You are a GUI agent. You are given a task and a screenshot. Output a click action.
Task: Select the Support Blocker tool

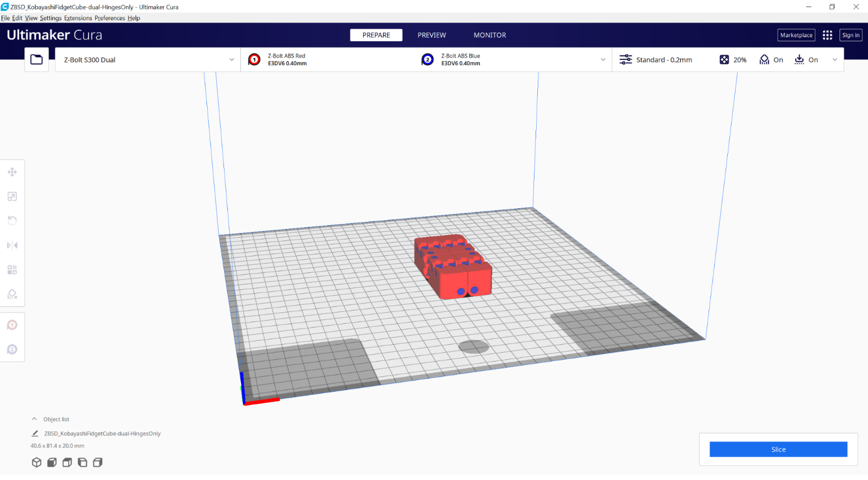[12, 294]
